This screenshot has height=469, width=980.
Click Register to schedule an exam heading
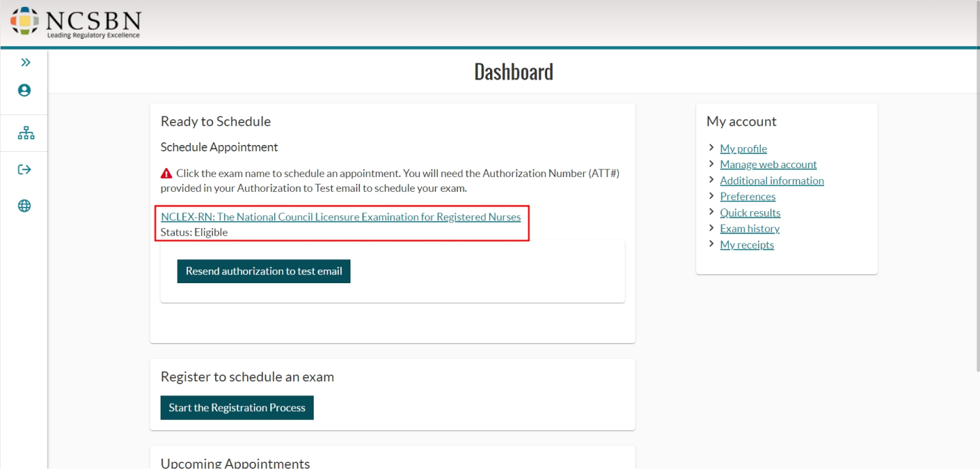pyautogui.click(x=247, y=377)
